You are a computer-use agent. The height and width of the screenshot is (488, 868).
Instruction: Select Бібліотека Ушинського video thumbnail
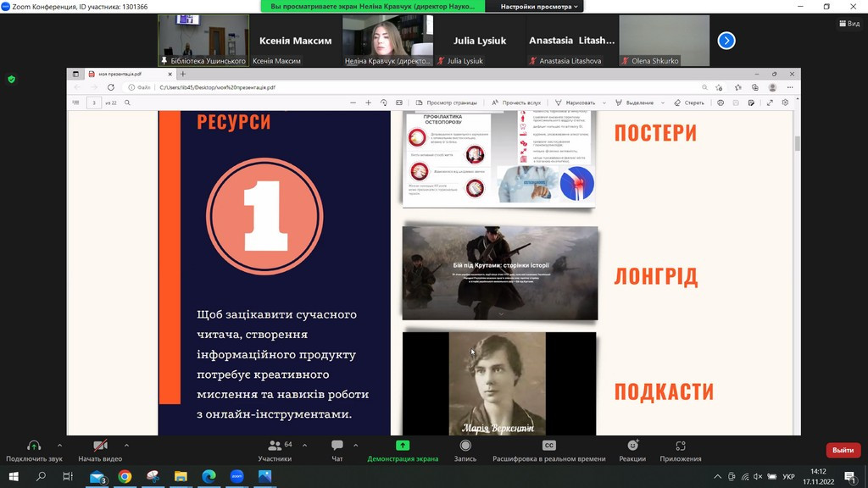click(203, 41)
